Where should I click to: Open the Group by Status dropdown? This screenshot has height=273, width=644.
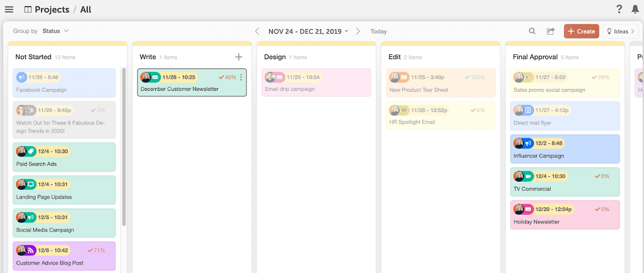(55, 31)
